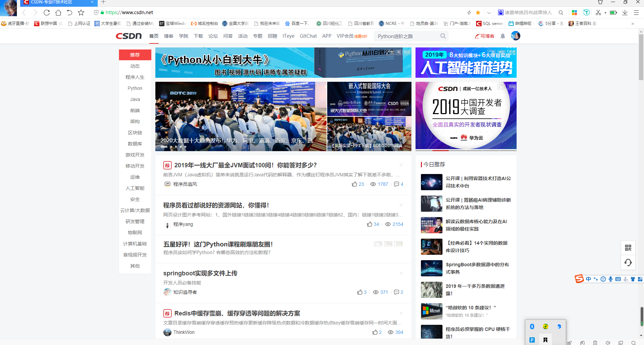
Task: Open the 人工智能新趋势 banner ad
Action: point(466,63)
